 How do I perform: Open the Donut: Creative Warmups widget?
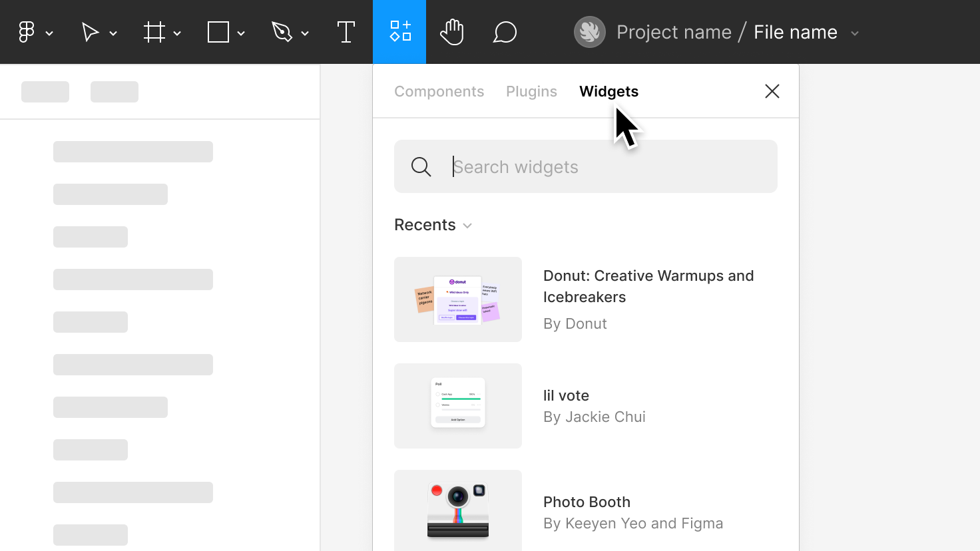648,286
